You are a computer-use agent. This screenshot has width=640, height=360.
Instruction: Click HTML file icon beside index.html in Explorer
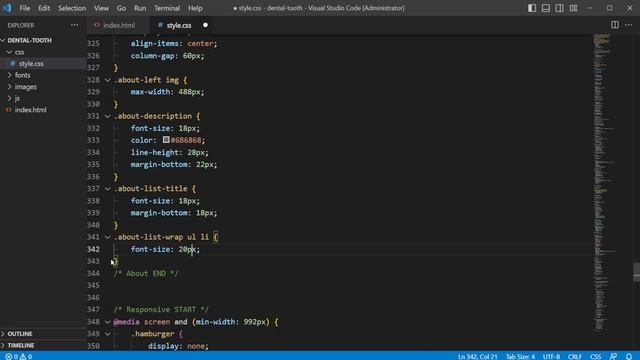coord(9,110)
